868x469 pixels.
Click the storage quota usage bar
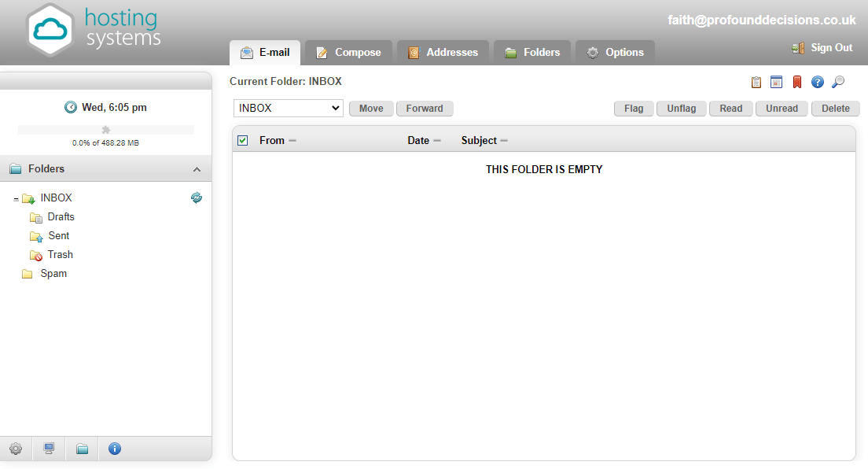pyautogui.click(x=106, y=130)
